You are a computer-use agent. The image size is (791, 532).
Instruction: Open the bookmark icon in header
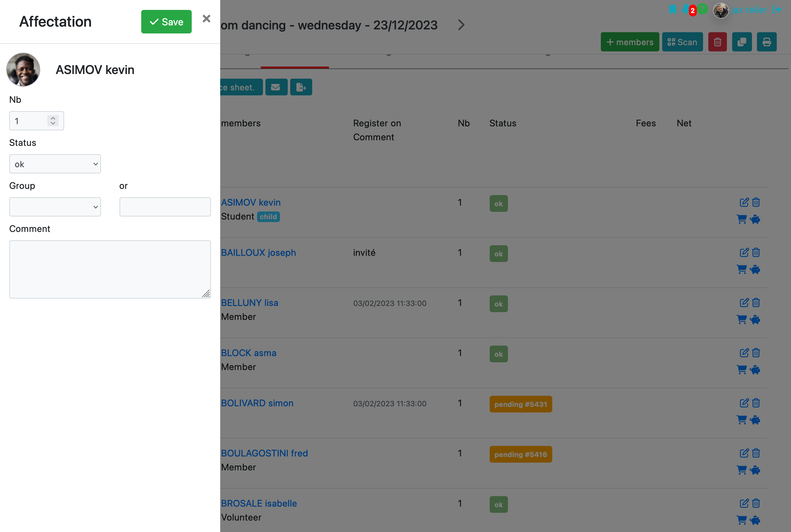672,10
